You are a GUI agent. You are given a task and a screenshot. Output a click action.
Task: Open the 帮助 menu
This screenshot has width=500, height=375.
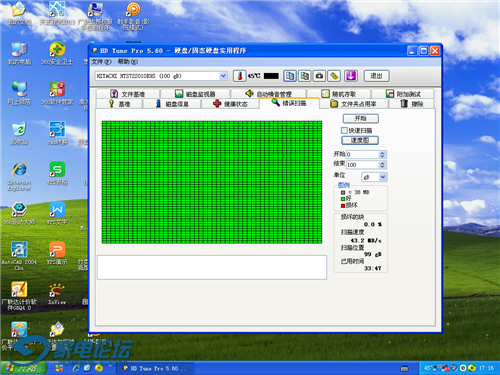127,62
